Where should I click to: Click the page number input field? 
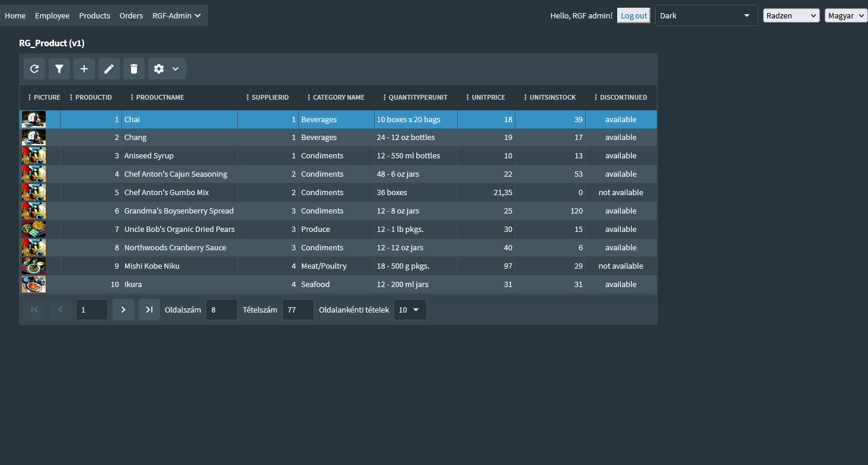(x=91, y=310)
